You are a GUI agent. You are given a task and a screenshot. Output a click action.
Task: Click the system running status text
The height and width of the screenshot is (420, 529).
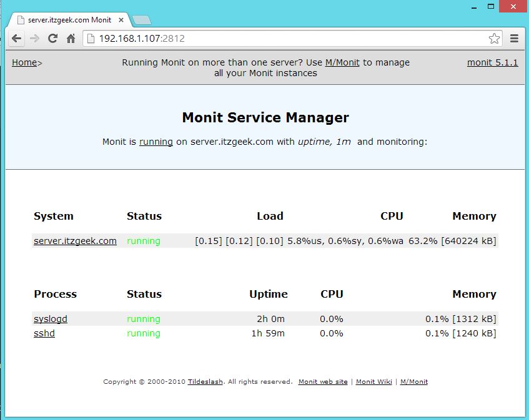tap(144, 241)
